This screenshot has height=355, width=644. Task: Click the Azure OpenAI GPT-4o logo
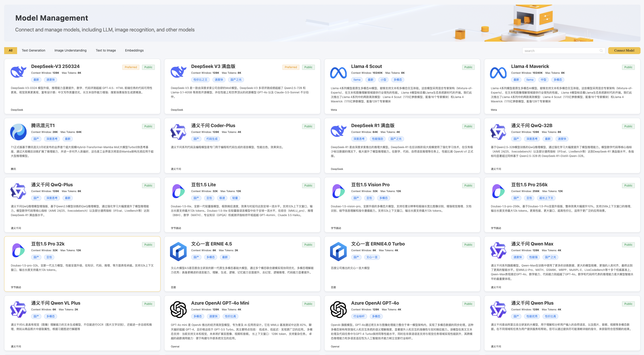click(x=338, y=309)
